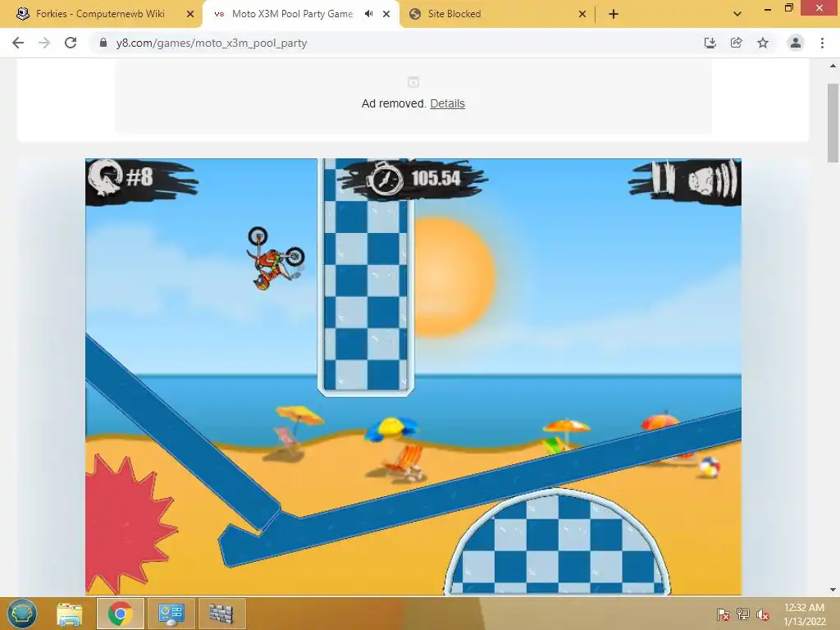Toggle in-game sound speaker icon
840x630 pixels.
713,180
